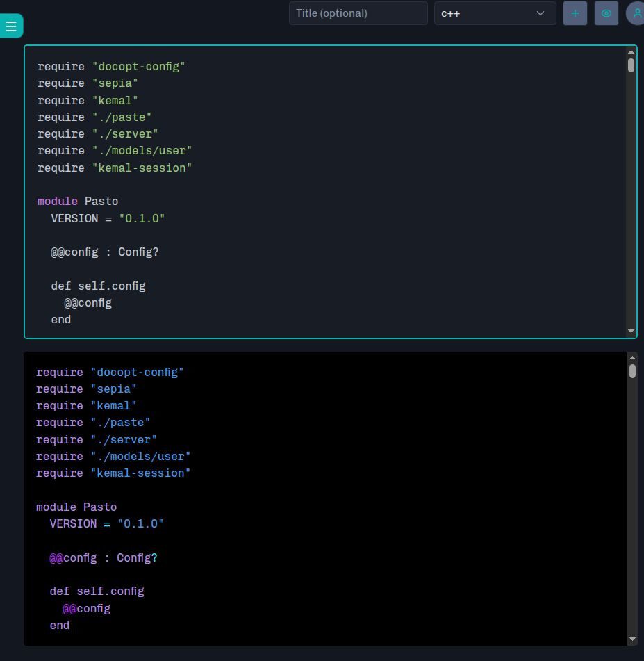The height and width of the screenshot is (661, 644).
Task: Click "docopt-config" string in top editor
Action: pyautogui.click(x=138, y=67)
